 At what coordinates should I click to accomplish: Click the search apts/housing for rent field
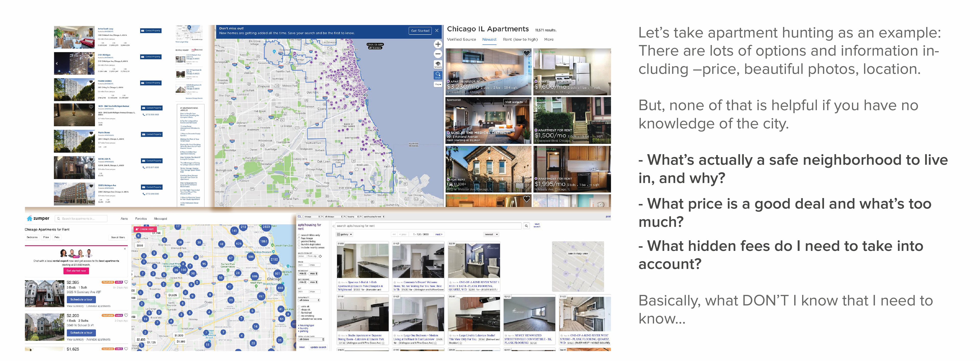[428, 226]
